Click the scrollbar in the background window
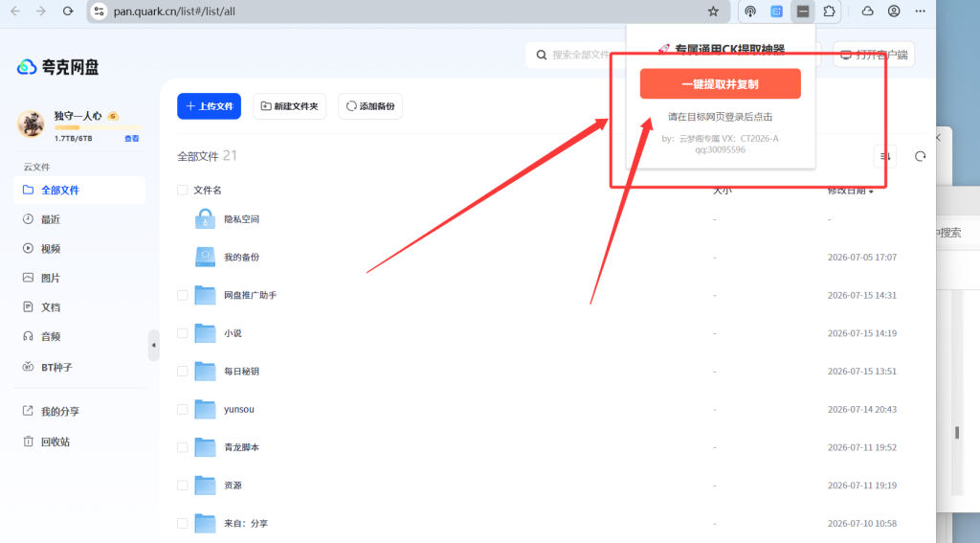980x543 pixels. (957, 432)
